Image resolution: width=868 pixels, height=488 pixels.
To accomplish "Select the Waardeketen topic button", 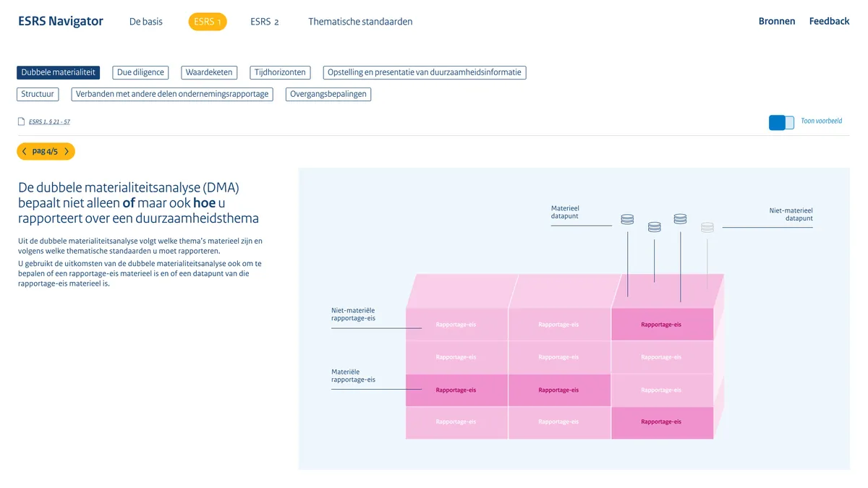I will 209,72.
